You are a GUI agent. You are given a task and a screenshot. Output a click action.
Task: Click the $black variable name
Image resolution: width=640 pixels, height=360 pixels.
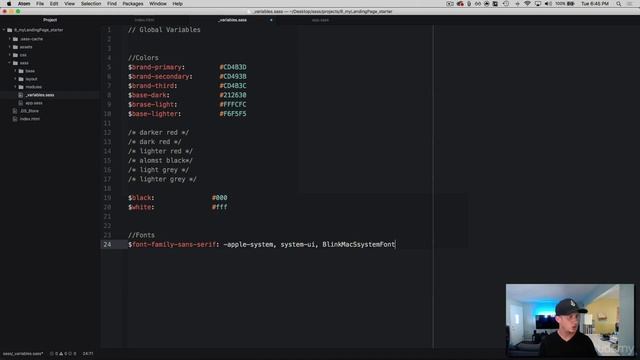pos(140,198)
